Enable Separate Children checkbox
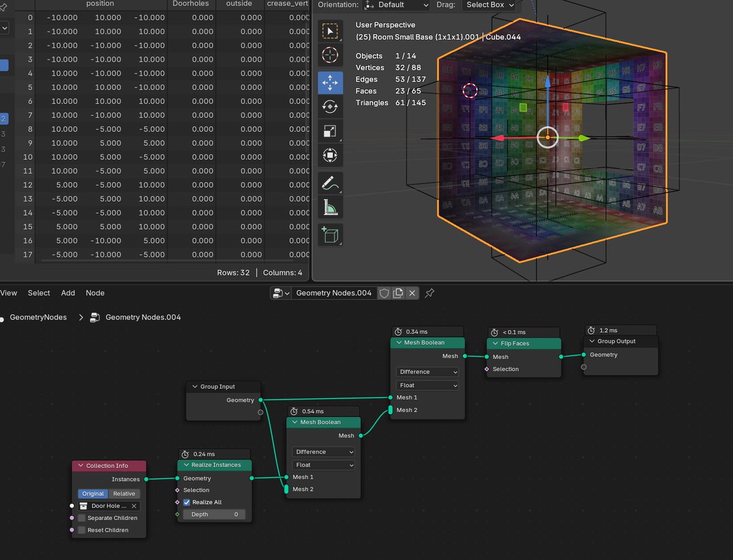The height and width of the screenshot is (560, 733). click(x=81, y=518)
